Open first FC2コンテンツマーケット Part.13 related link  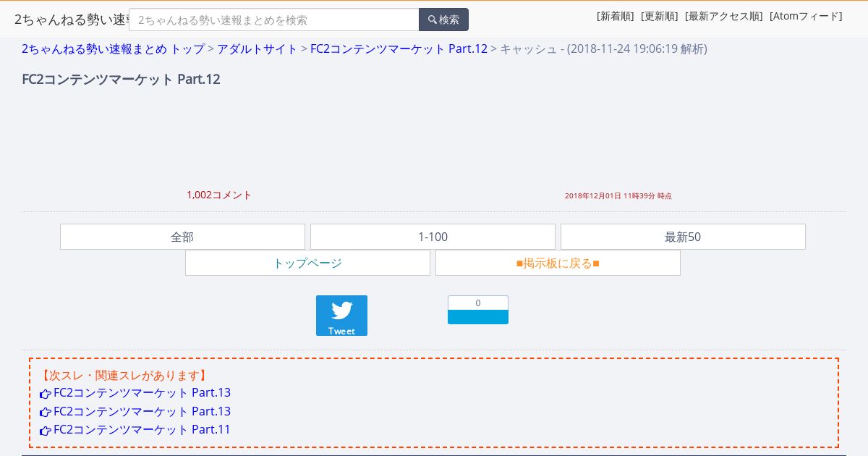pos(142,393)
